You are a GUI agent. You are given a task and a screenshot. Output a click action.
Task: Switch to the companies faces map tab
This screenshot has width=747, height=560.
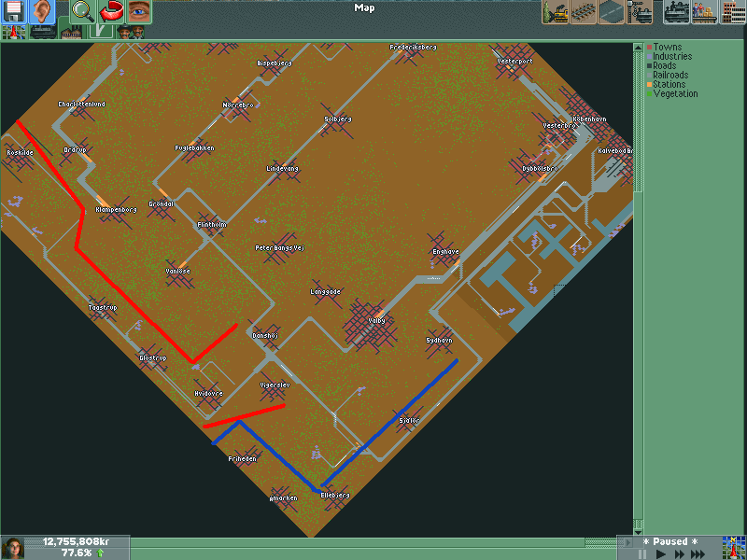130,32
